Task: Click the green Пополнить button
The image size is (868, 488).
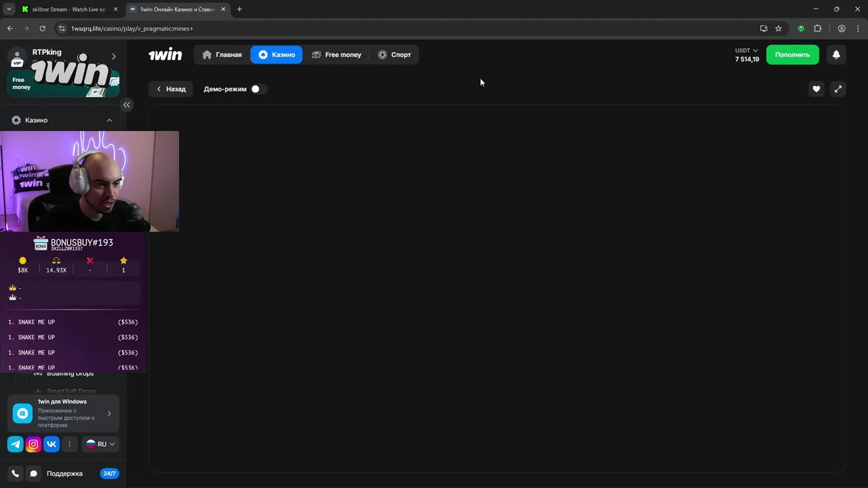Action: point(793,55)
